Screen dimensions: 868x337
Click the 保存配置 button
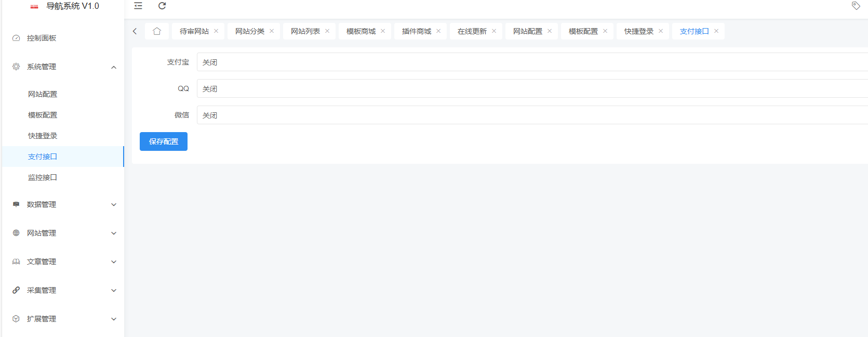(x=164, y=141)
